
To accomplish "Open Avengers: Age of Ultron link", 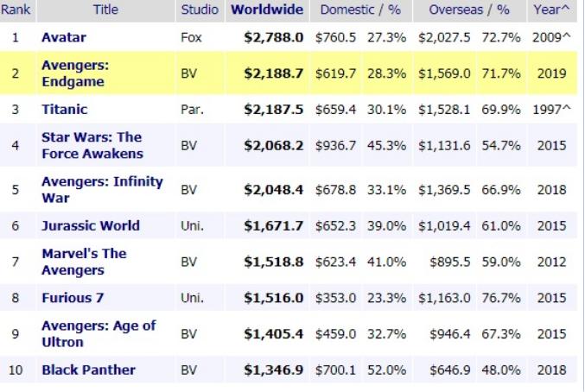I will pos(99,333).
